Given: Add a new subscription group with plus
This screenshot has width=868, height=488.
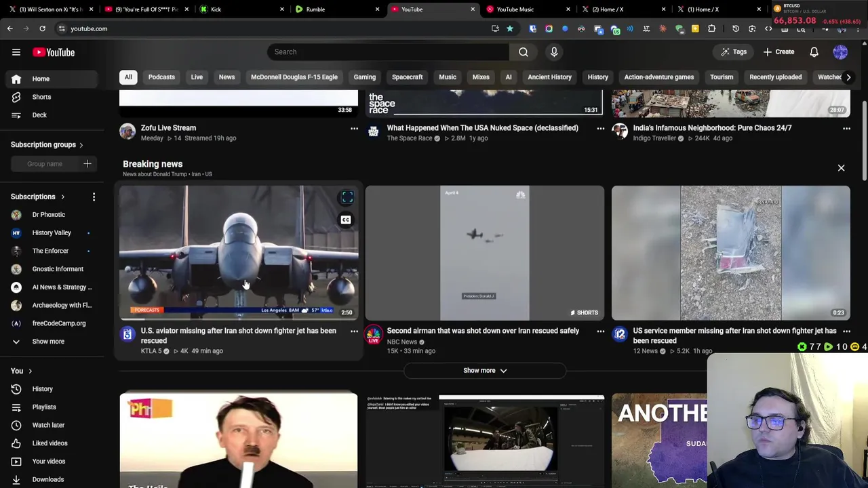Looking at the screenshot, I should tap(87, 163).
